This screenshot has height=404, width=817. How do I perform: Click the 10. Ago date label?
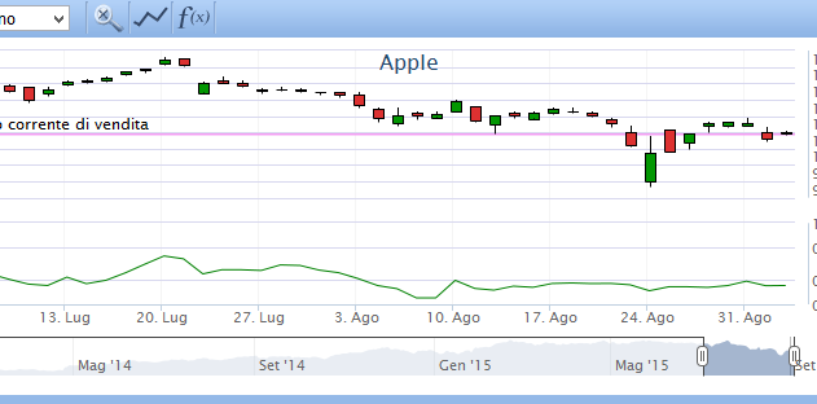[x=453, y=317]
